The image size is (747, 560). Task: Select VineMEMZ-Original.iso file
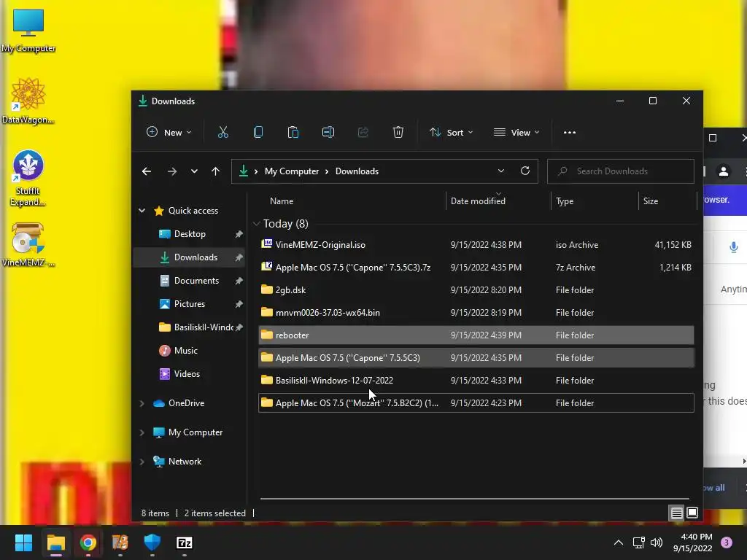click(x=476, y=245)
